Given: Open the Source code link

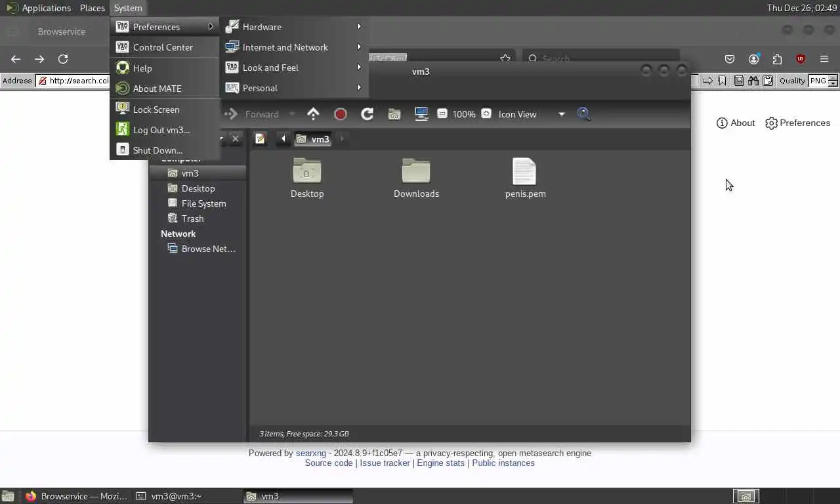Looking at the screenshot, I should 329,463.
